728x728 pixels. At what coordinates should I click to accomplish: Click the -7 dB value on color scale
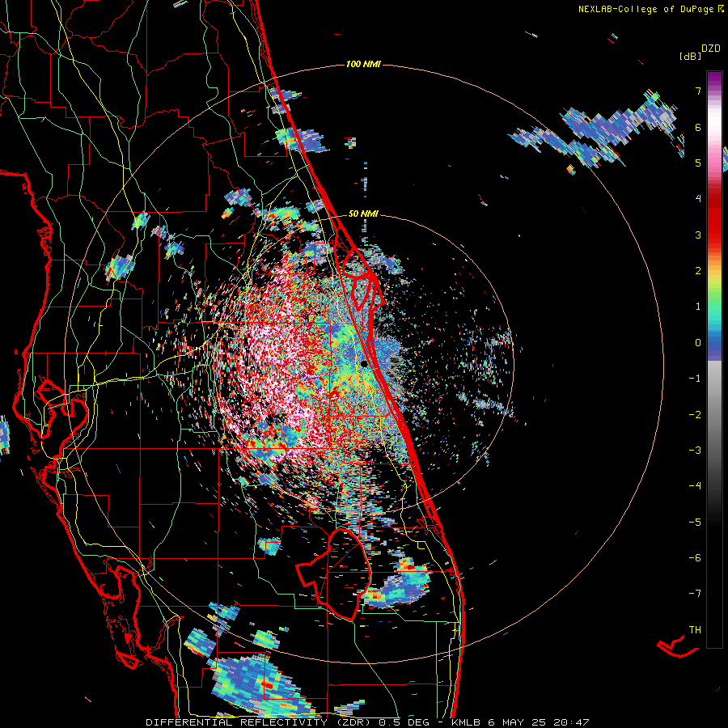click(x=695, y=594)
